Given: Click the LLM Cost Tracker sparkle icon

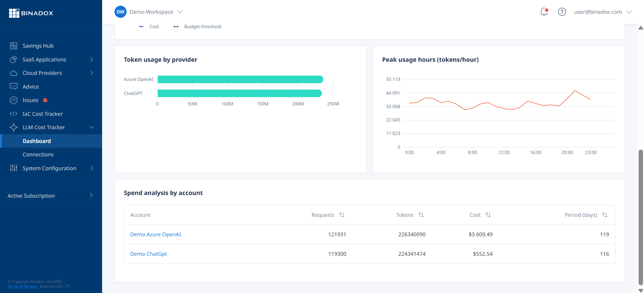Looking at the screenshot, I should (x=13, y=127).
